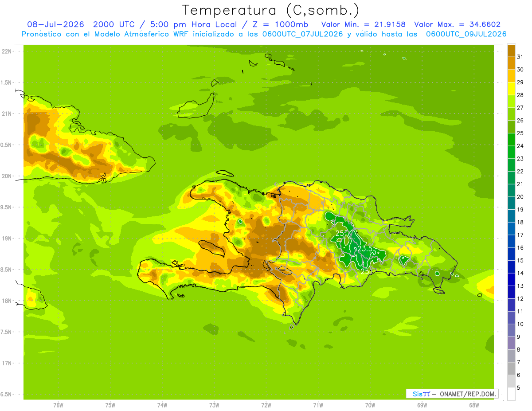This screenshot has height=411, width=532.
Task: Select "Valor Min. = 21.9158" text
Action: pyautogui.click(x=363, y=24)
